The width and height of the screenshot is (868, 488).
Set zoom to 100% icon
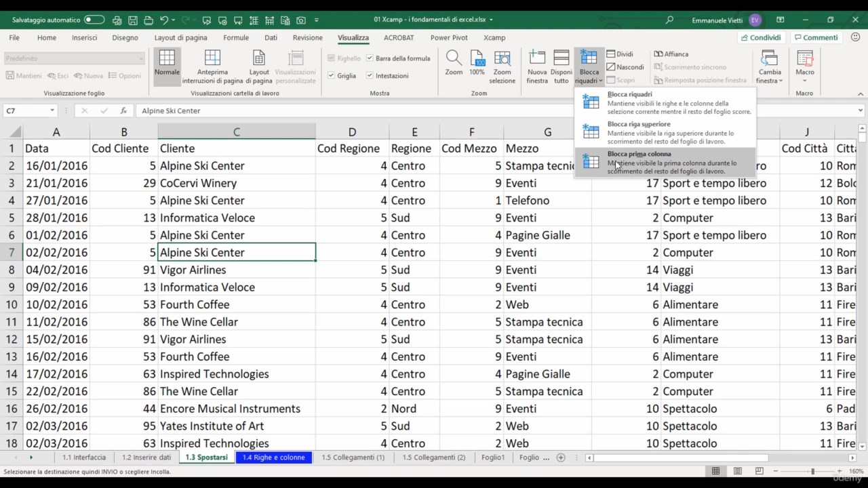pos(477,62)
